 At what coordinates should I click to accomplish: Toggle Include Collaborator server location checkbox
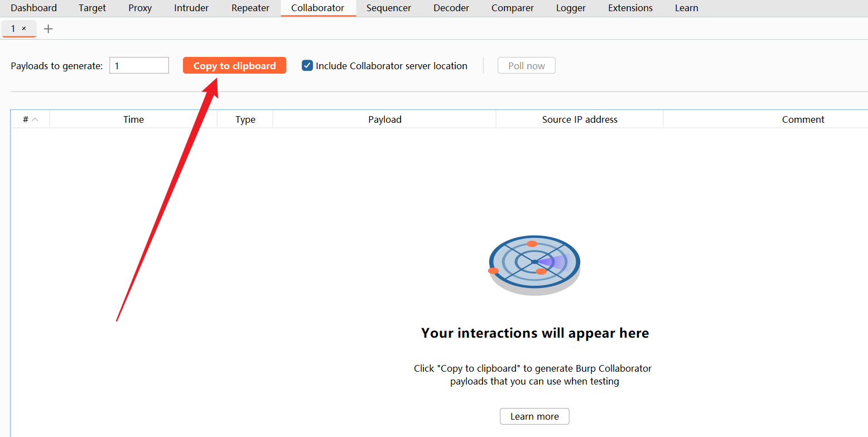(x=307, y=65)
